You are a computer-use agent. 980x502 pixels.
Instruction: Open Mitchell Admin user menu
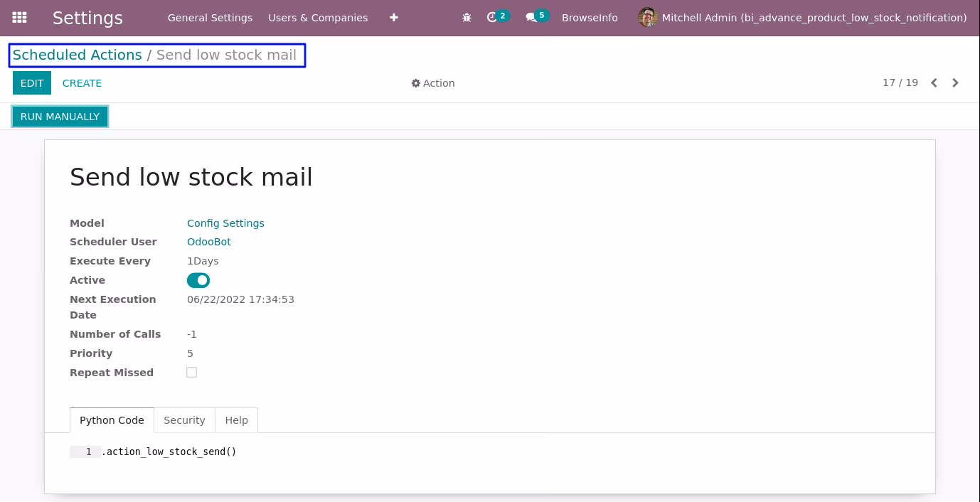tap(802, 18)
